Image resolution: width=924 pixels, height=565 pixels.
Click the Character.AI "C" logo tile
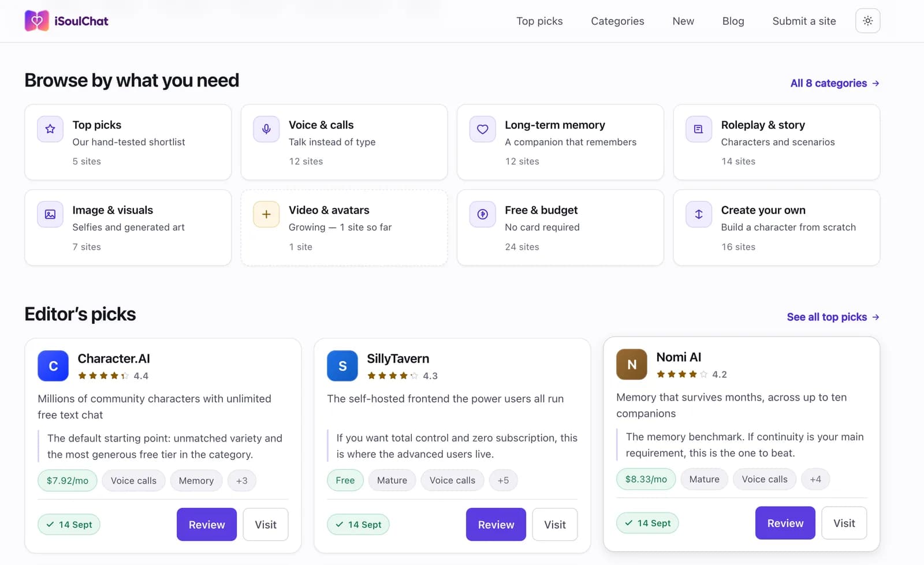pos(53,366)
